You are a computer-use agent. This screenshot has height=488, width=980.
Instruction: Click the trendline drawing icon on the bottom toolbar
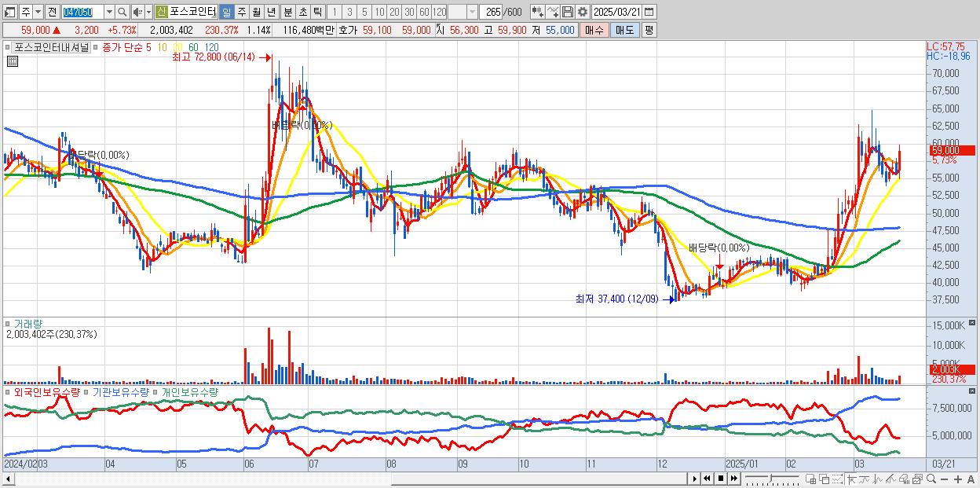coord(865,479)
